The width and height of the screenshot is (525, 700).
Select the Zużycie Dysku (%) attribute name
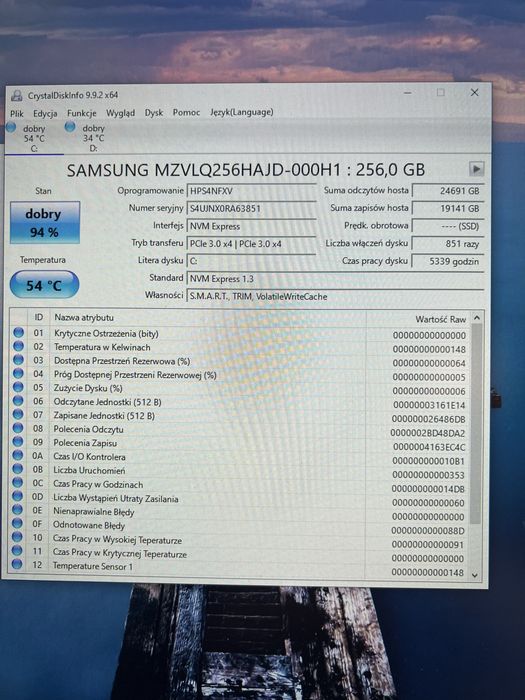(x=88, y=388)
